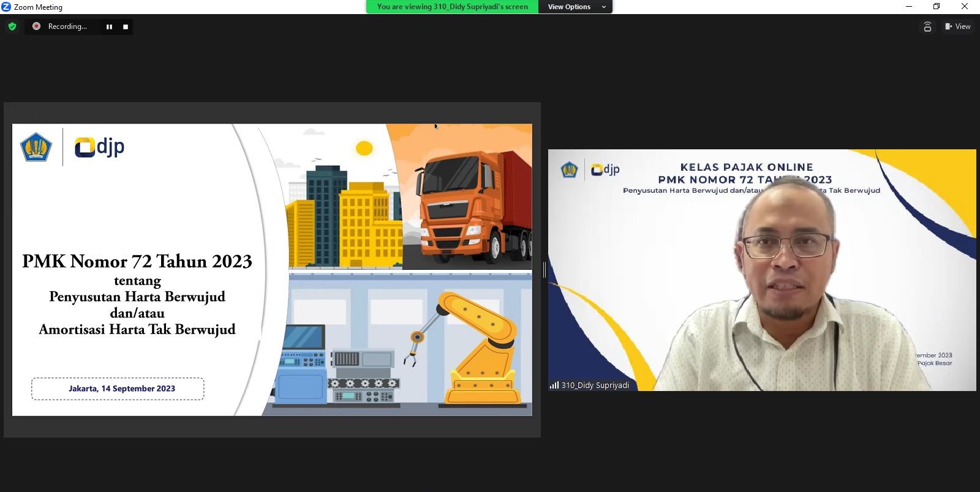Image resolution: width=980 pixels, height=492 pixels.
Task: Click the divider handle between slide and video
Action: (x=544, y=270)
